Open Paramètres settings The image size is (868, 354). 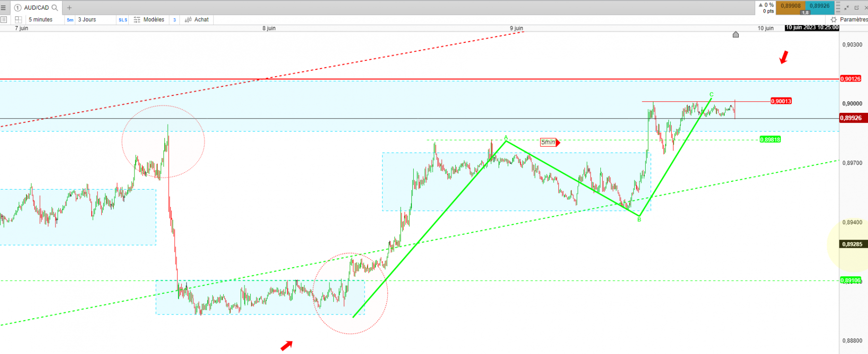(x=854, y=20)
